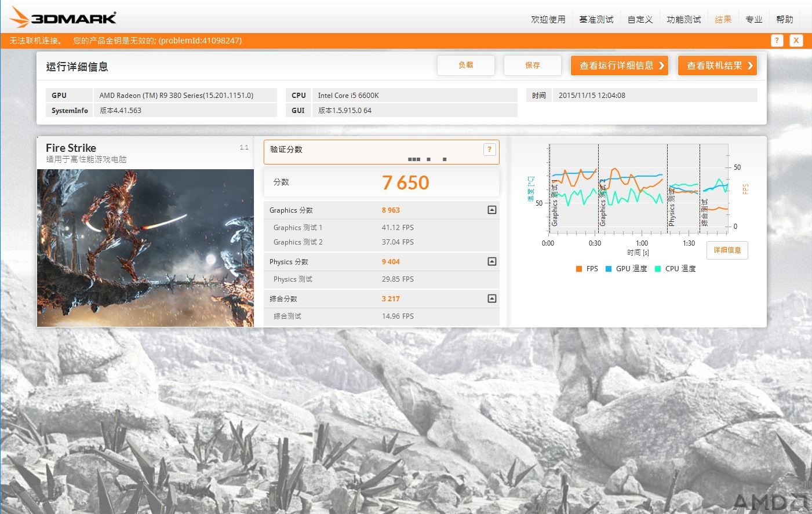The height and width of the screenshot is (514, 812).
Task: Click Graphics 测试 2 value 37.04 FPS
Action: [398, 242]
